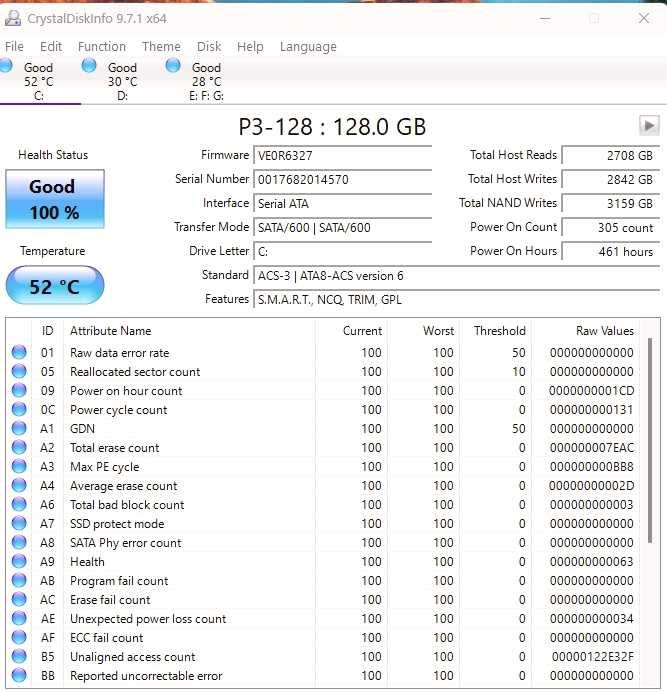
Task: Select the Unexpected power loss count name
Action: pyautogui.click(x=148, y=619)
